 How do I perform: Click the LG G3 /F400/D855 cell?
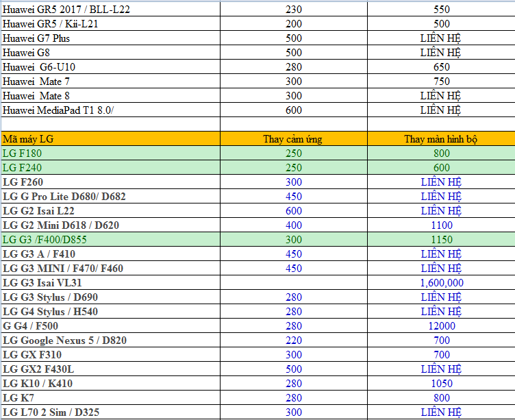pos(111,240)
